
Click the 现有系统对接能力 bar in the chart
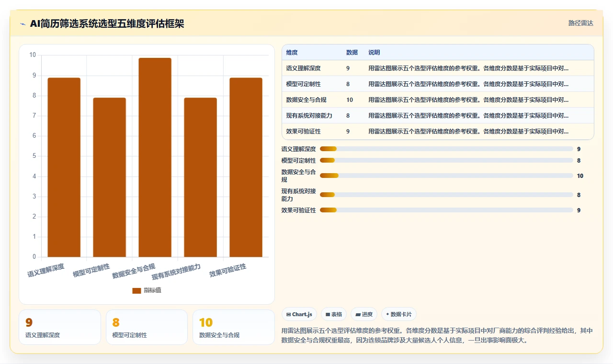(200, 177)
